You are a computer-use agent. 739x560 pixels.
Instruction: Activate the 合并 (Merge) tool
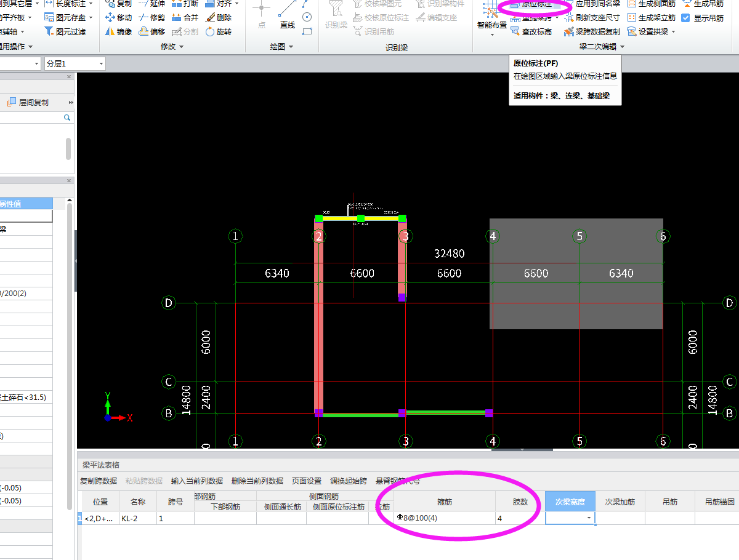tap(185, 18)
